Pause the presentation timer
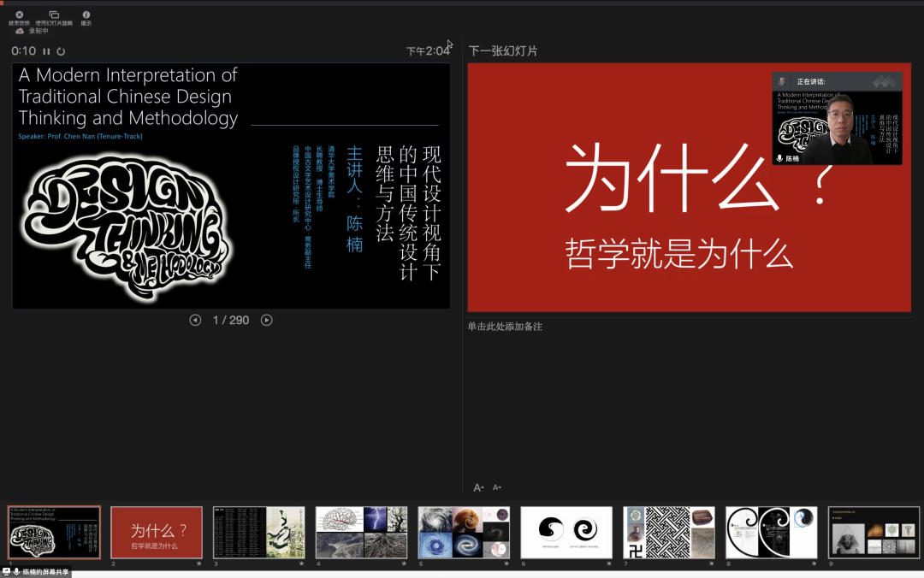The image size is (924, 578). (x=47, y=51)
